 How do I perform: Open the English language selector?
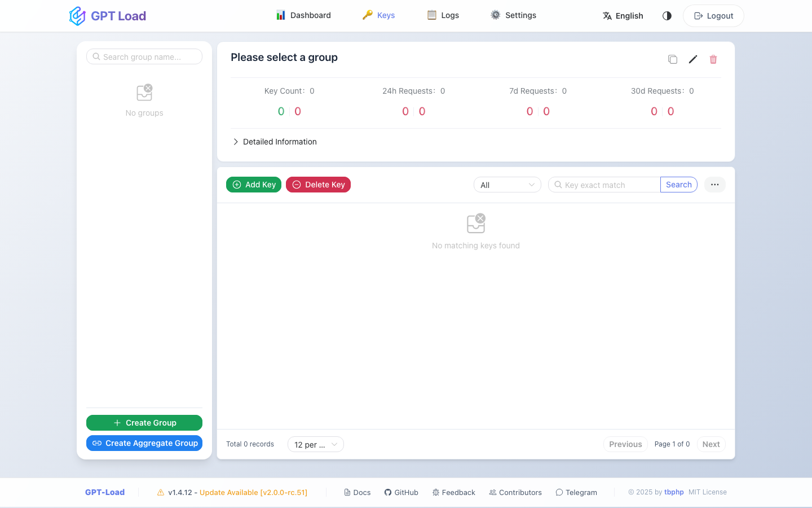click(623, 16)
